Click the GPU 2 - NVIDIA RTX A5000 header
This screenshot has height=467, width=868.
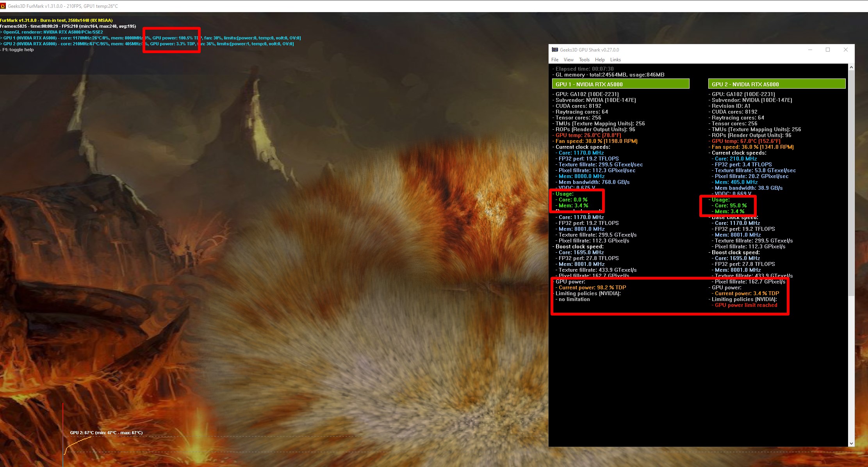pyautogui.click(x=777, y=84)
